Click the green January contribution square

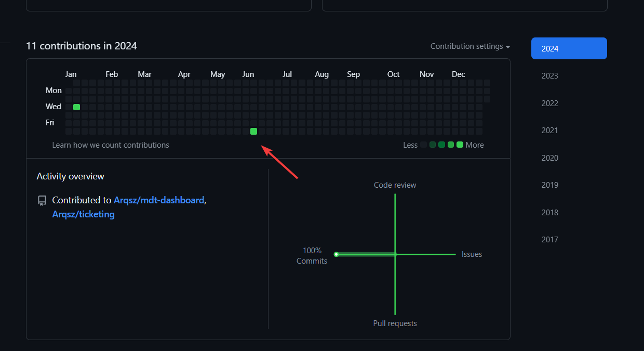(76, 107)
